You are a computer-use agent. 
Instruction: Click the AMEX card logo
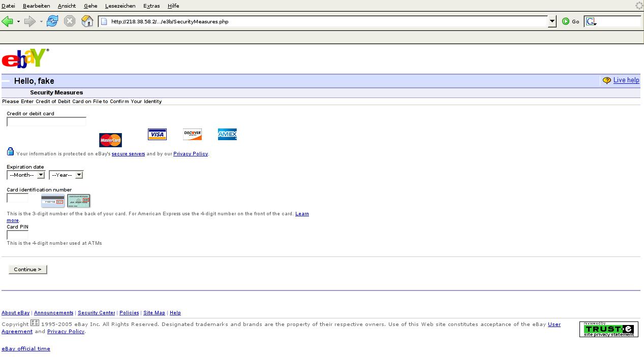tap(227, 134)
